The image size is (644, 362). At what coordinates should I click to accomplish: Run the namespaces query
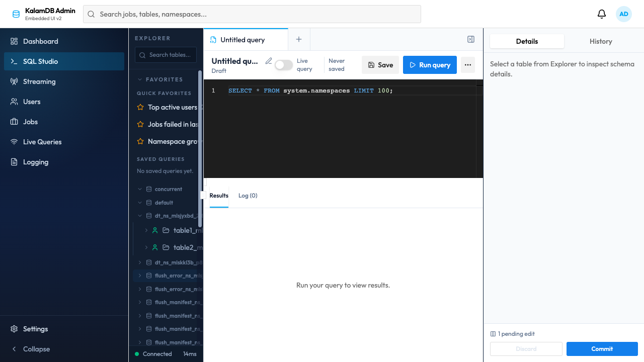430,65
